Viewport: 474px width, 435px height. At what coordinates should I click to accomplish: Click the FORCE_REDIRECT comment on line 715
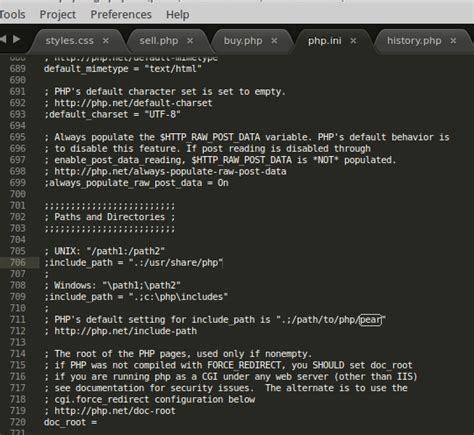228,365
